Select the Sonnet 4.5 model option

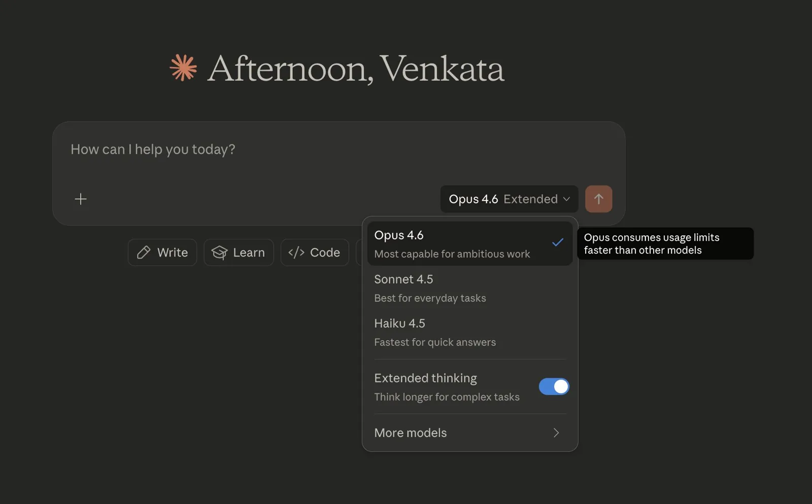coord(470,288)
